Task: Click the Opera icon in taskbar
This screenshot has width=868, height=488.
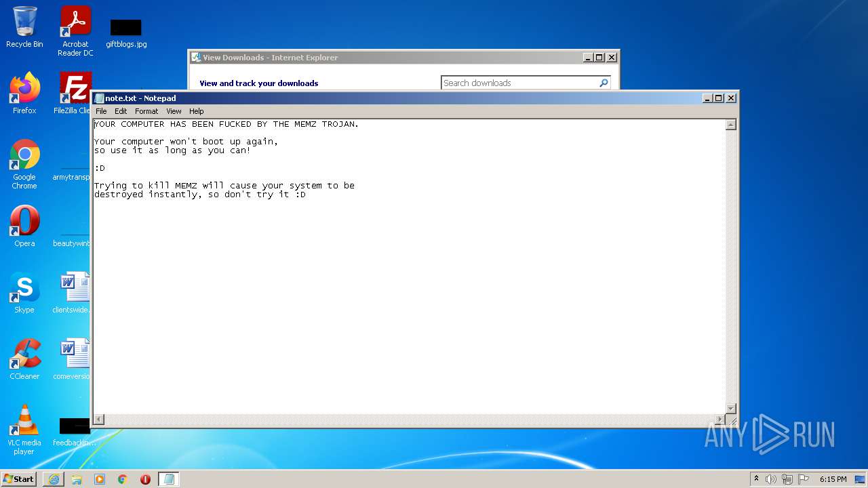Action: pos(145,479)
